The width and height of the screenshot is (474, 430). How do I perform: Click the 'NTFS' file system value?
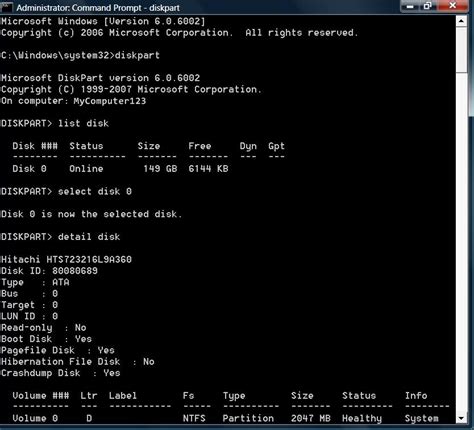click(x=194, y=418)
